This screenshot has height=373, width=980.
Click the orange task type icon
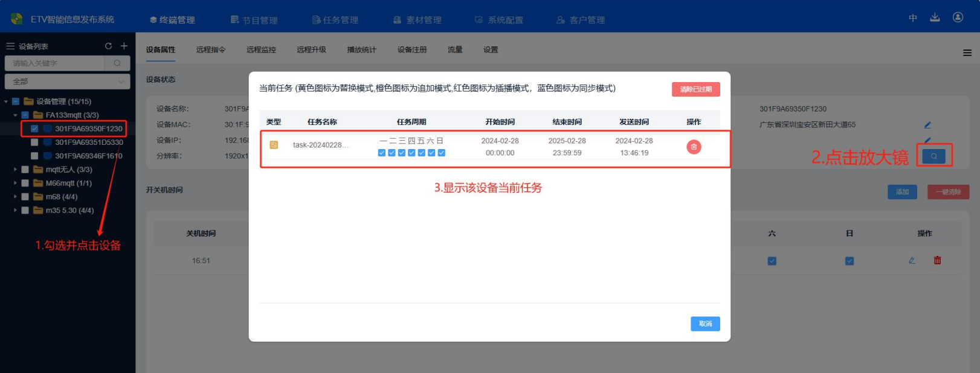[274, 145]
